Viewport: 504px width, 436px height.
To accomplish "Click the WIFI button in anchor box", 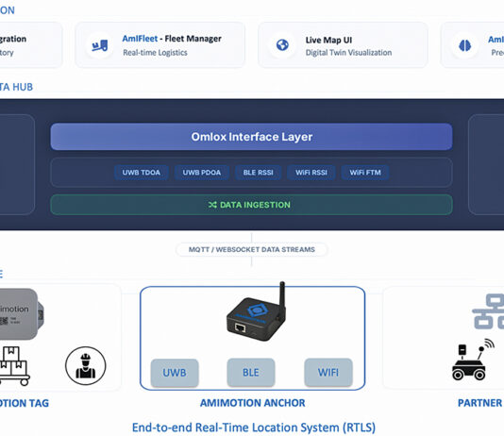I will click(x=328, y=373).
